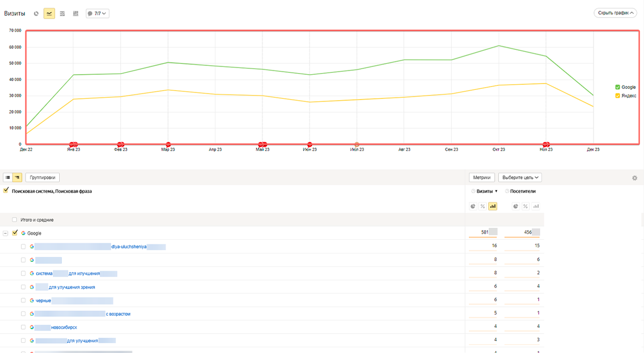644x353 pixels.
Task: Show Посетители column as pie share
Action: pos(516,206)
